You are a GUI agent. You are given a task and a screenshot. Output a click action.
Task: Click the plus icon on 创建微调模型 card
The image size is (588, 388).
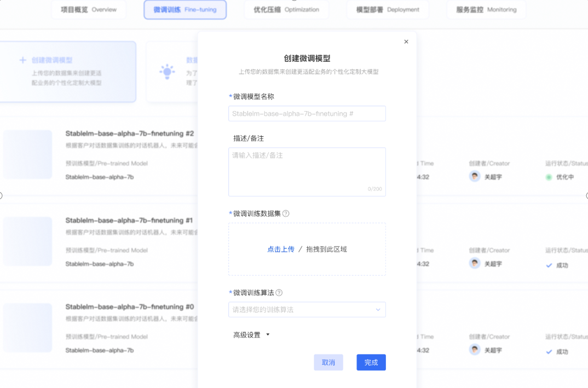[22, 59]
